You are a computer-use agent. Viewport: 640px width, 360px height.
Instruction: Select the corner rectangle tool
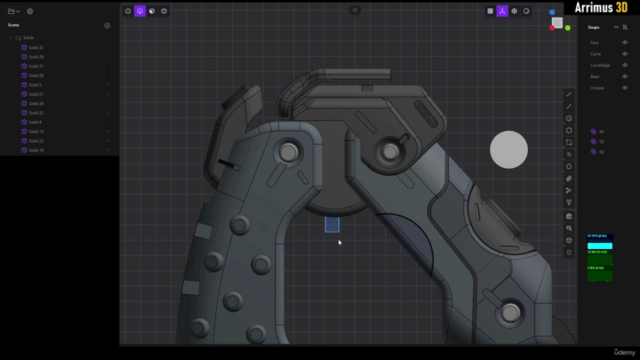(x=569, y=142)
